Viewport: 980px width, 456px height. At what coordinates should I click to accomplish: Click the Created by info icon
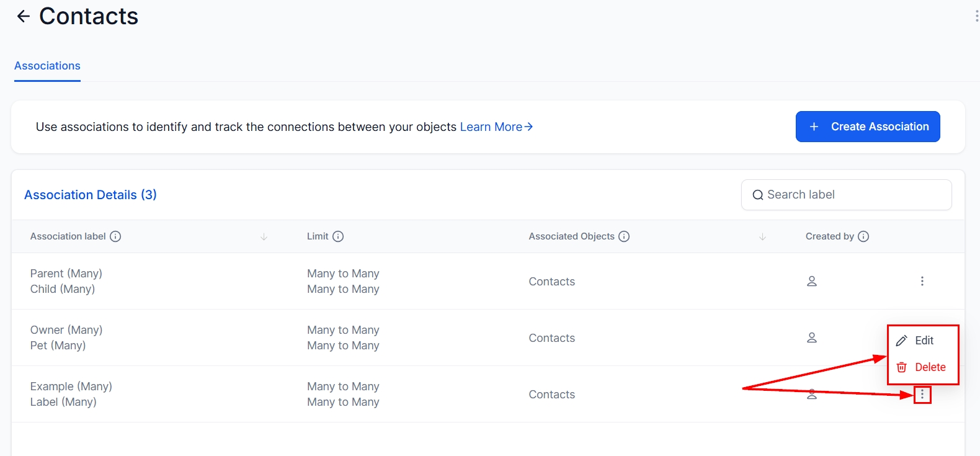863,236
